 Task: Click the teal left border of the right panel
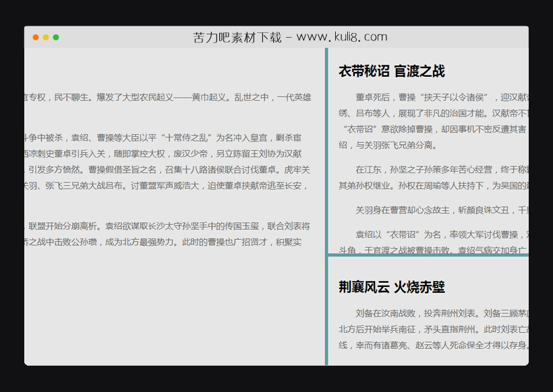pyautogui.click(x=328, y=168)
